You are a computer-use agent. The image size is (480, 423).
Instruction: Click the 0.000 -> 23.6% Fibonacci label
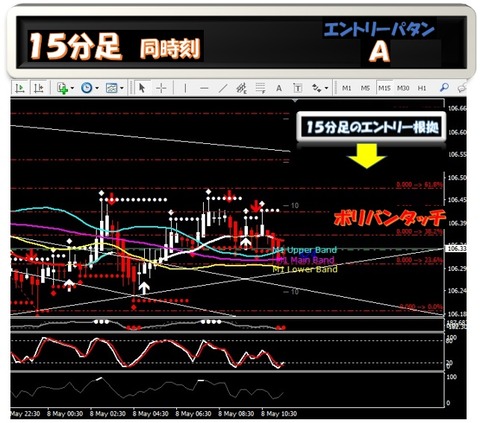tap(419, 260)
